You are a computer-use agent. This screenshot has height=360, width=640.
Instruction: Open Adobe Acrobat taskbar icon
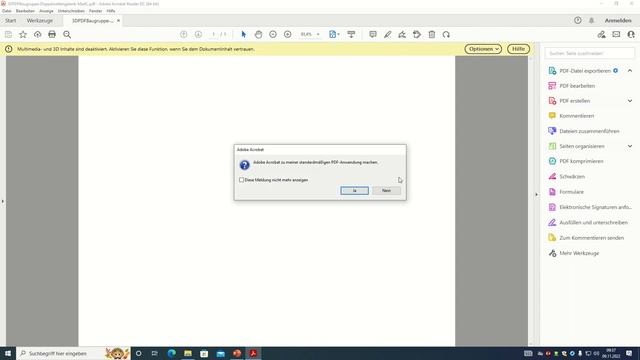coord(253,353)
